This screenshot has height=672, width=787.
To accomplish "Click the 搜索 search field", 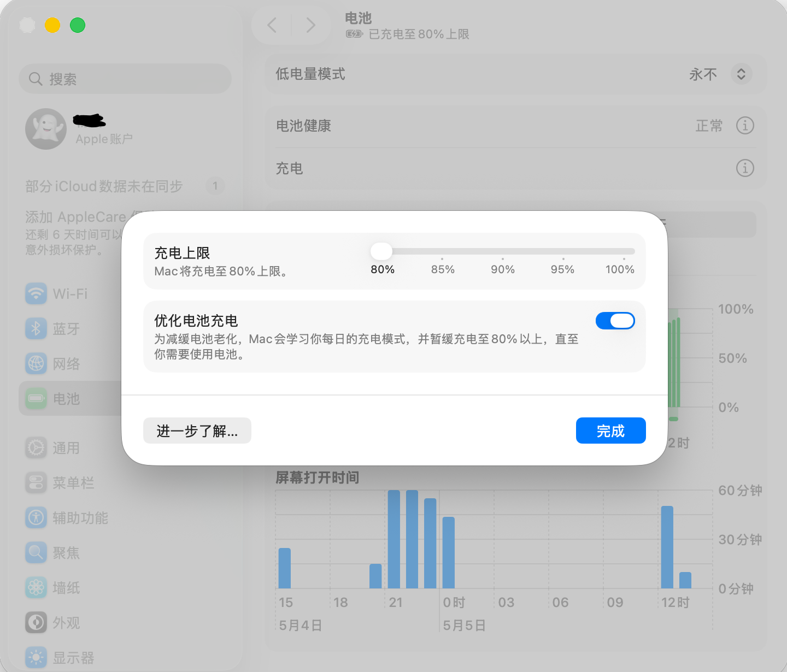I will coord(125,79).
